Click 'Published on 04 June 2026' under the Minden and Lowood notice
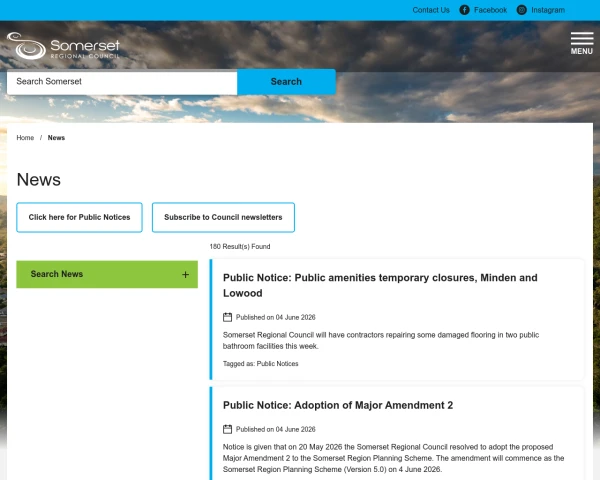This screenshot has height=480, width=600. [276, 317]
